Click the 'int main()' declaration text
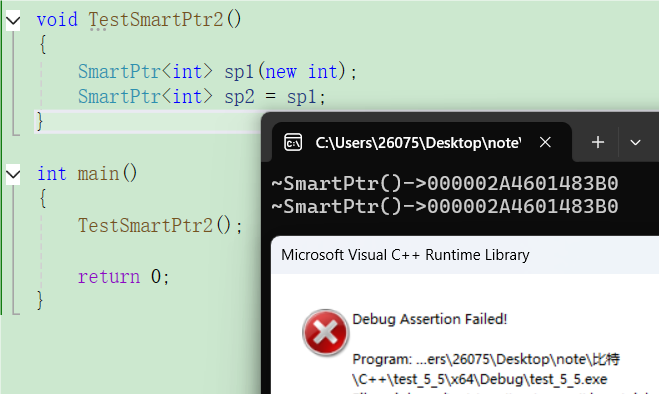The height and width of the screenshot is (394, 659). (x=87, y=174)
